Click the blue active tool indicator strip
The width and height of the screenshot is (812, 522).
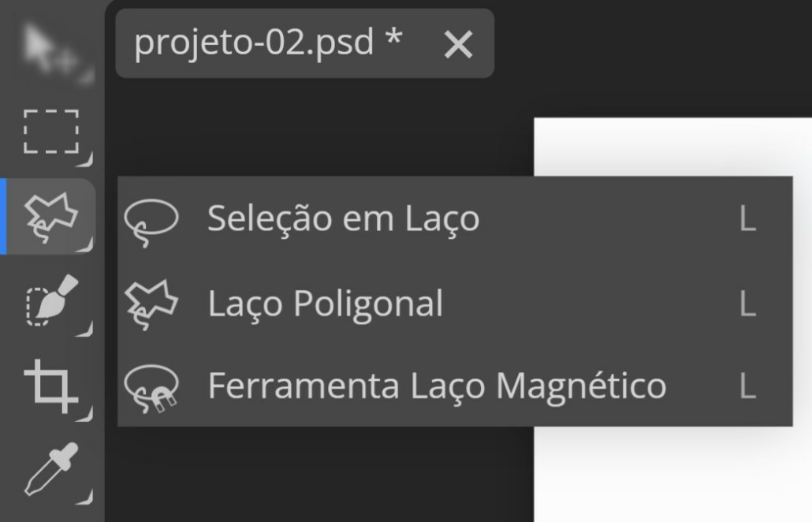(x=3, y=214)
